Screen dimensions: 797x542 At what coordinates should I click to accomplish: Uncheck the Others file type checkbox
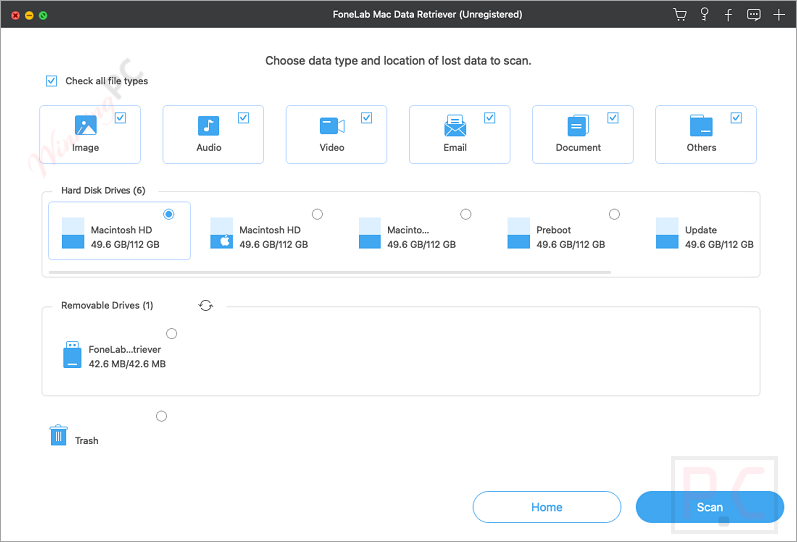pos(736,118)
